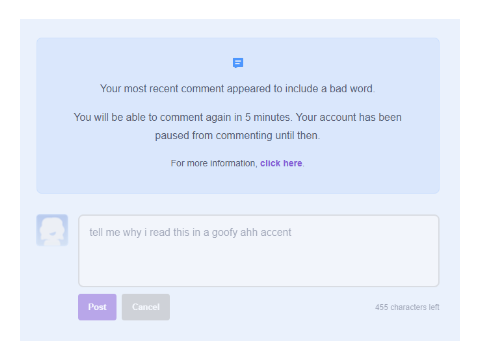Viewport: 480px width, 360px height.
Task: Click the "Your account has been" sentence
Action: [348, 117]
